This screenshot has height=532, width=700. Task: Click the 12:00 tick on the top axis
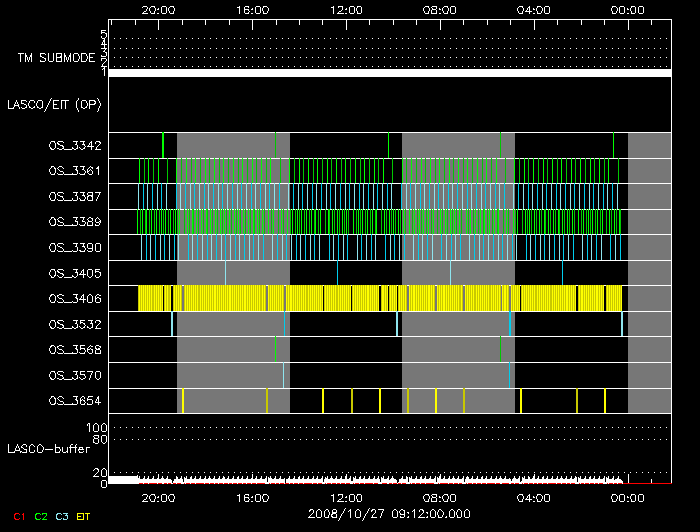click(346, 10)
